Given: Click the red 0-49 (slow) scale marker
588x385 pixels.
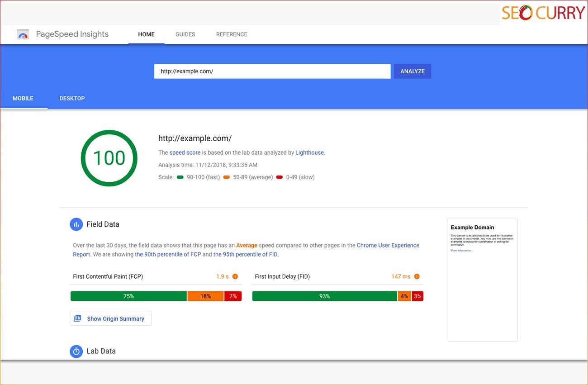Looking at the screenshot, I should pos(280,177).
